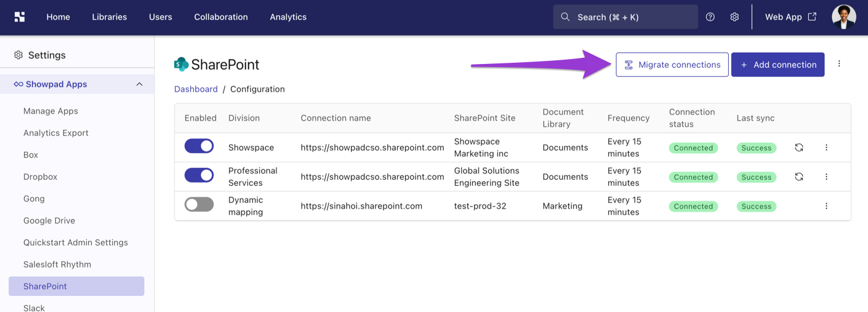Open the page-level more options menu
Image resolution: width=868 pixels, height=312 pixels.
click(x=839, y=64)
